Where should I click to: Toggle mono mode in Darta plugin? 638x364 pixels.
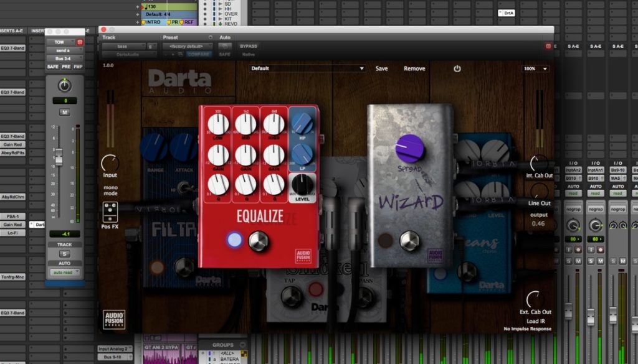coord(110,190)
